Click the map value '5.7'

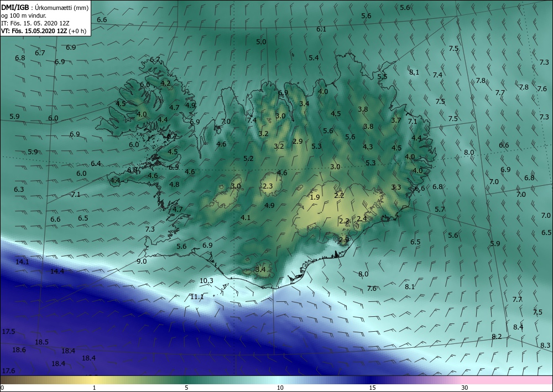pyautogui.click(x=440, y=209)
